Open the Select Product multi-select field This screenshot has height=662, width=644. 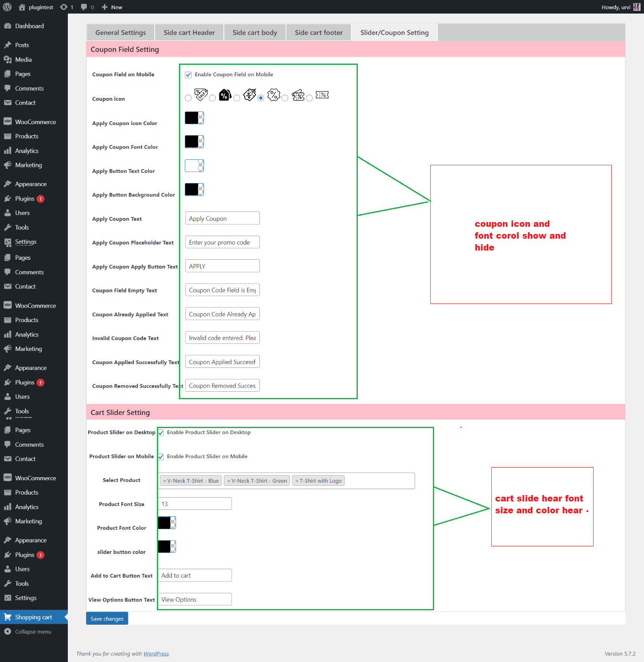[286, 481]
